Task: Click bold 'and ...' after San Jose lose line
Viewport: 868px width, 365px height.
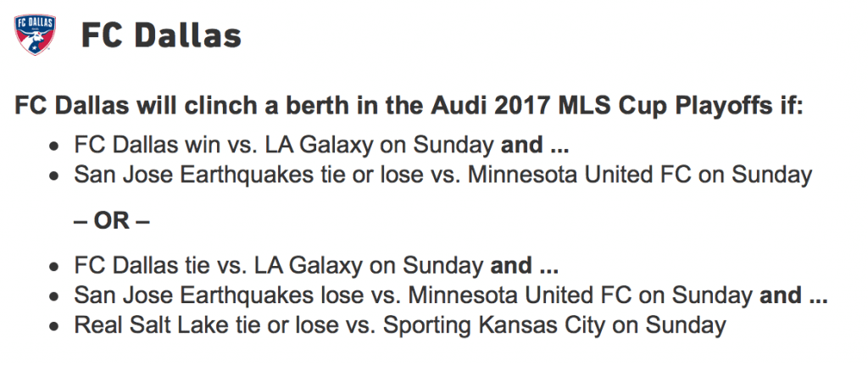Action: point(793,296)
